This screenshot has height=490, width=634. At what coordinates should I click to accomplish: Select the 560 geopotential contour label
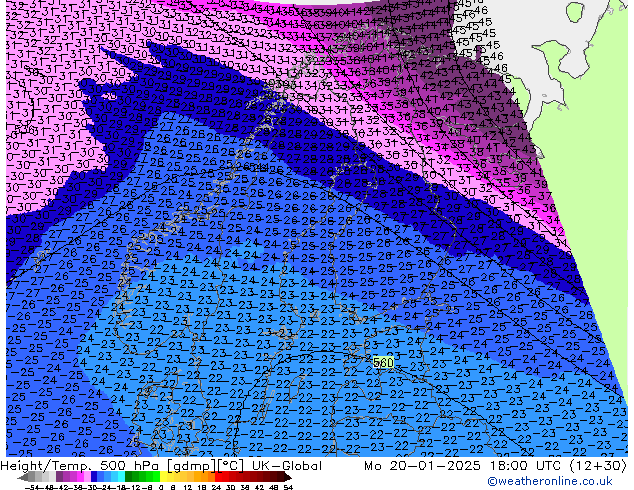pos(383,363)
